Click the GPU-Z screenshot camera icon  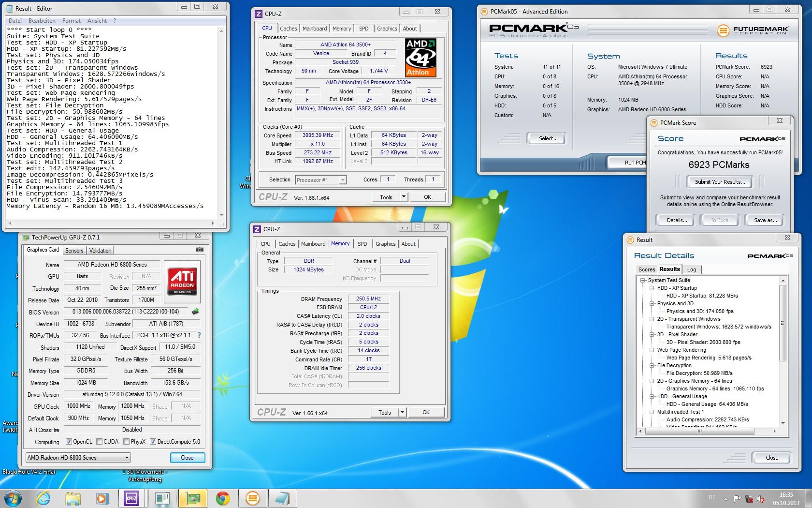[x=199, y=250]
